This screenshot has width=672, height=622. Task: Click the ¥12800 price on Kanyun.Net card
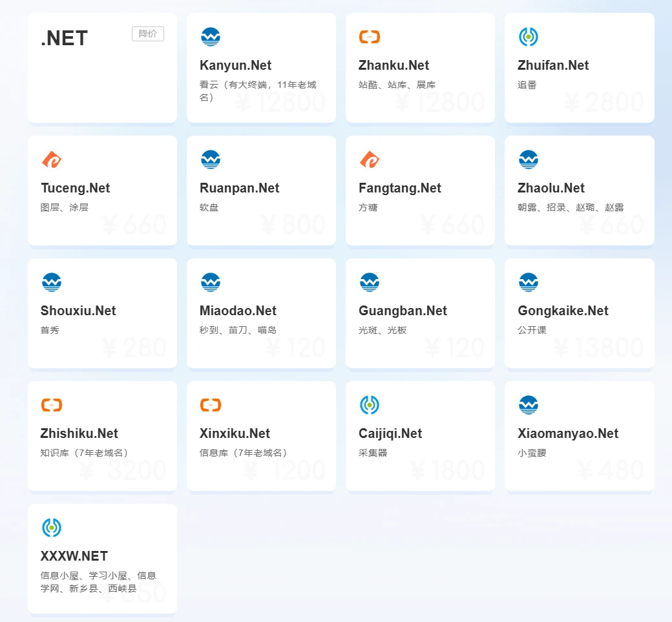click(280, 103)
